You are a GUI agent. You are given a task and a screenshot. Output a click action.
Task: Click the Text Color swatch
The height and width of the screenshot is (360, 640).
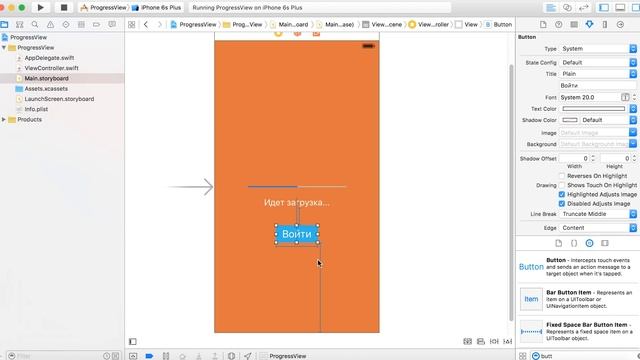click(593, 109)
